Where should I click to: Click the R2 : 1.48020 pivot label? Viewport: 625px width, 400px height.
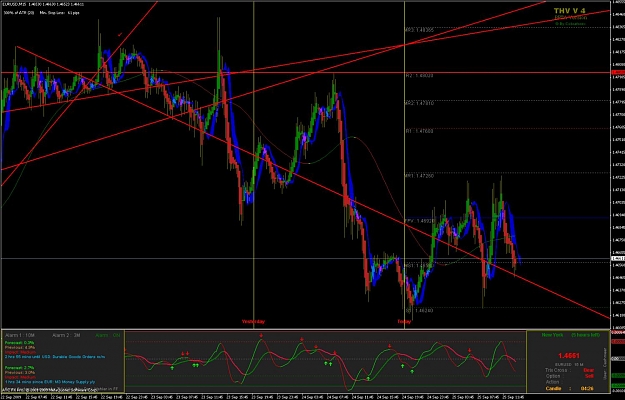pyautogui.click(x=419, y=75)
